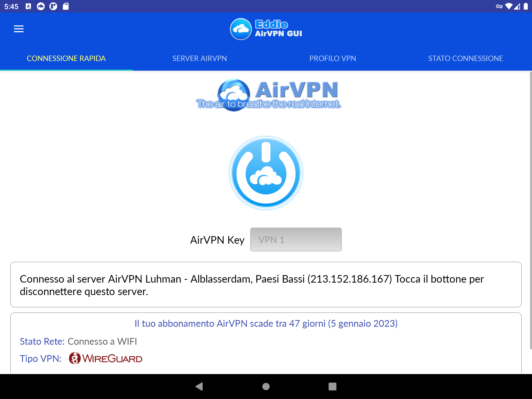The width and height of the screenshot is (532, 399).
Task: Tap the VPN key status bar icon
Action: pos(499,6)
